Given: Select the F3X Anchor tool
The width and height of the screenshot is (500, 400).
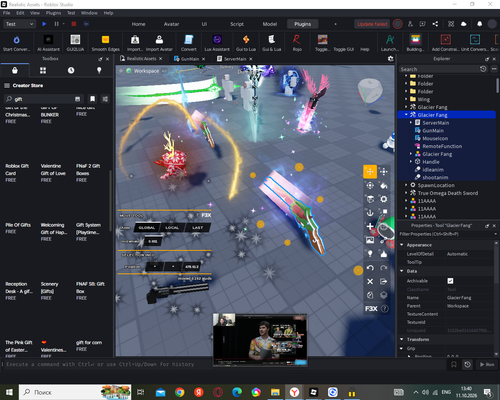Looking at the screenshot, I should coord(370,213).
